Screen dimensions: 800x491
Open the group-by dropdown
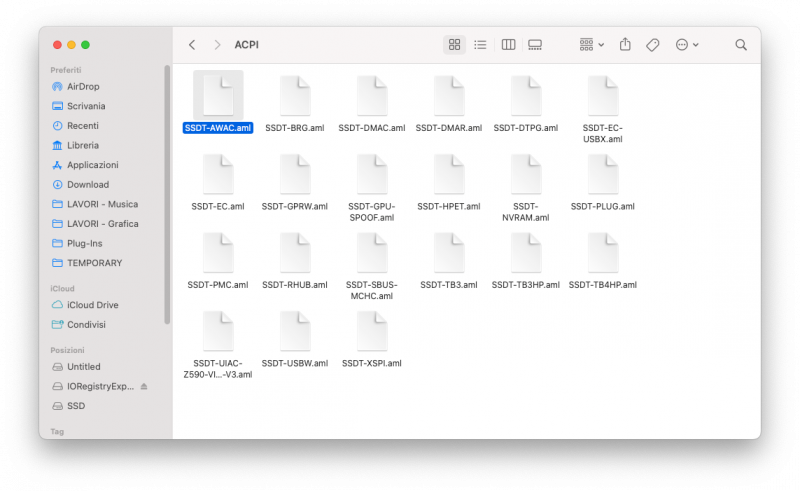(x=592, y=45)
